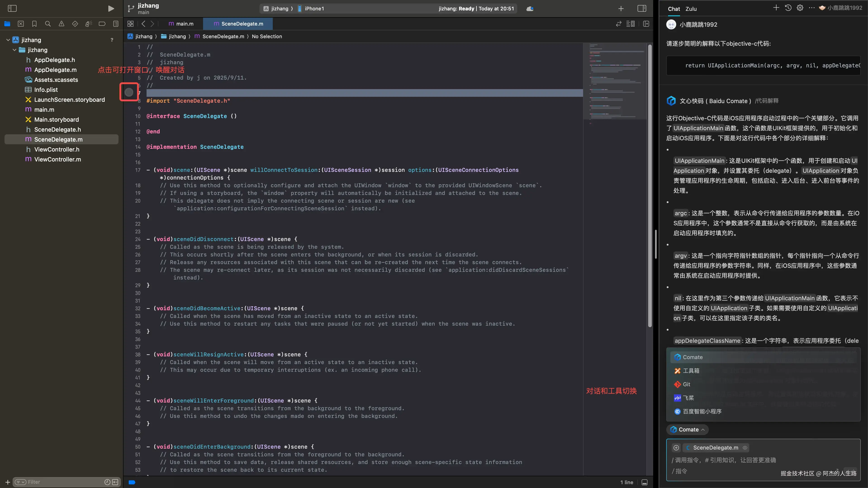Open the Bookmark navigator icon
The image size is (868, 488).
[34, 24]
